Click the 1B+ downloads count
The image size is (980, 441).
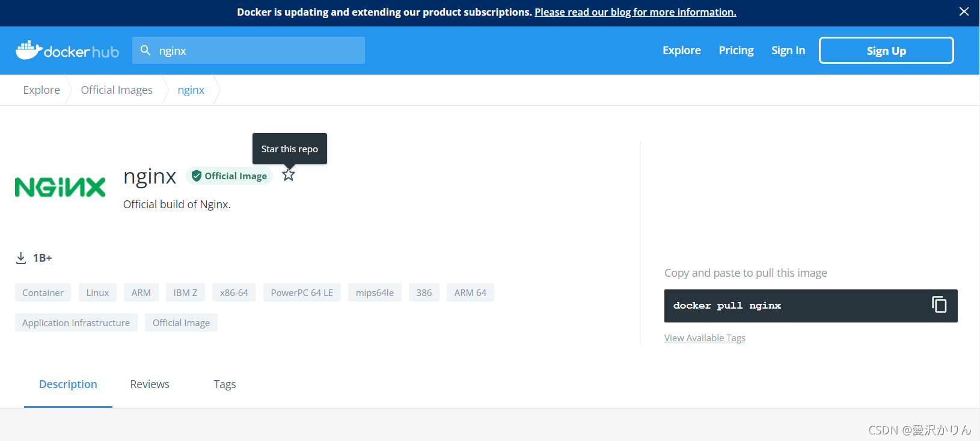pos(42,258)
